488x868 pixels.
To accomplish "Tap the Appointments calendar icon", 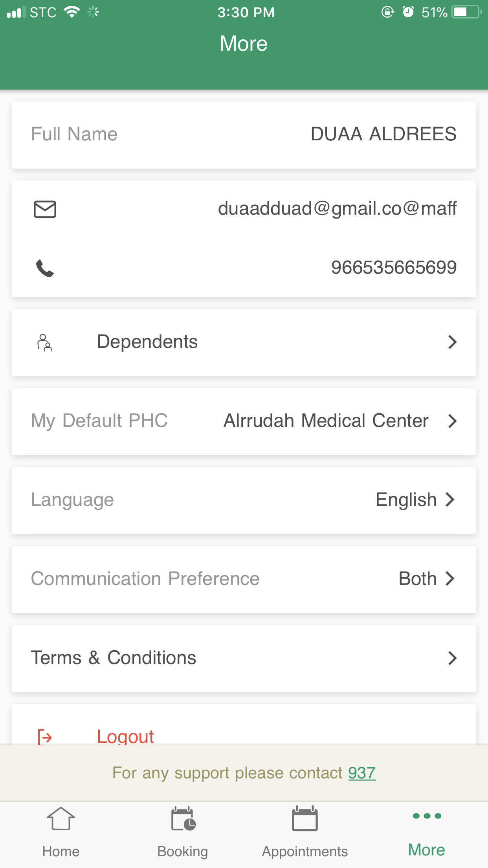I will (x=305, y=819).
